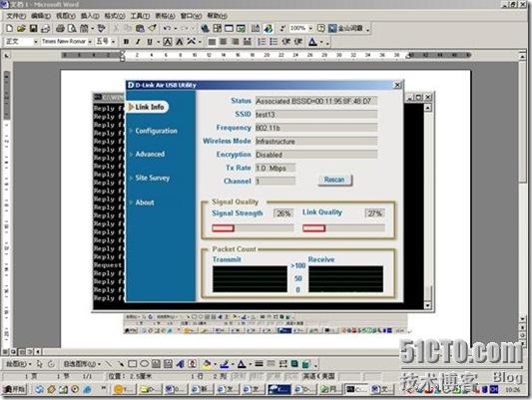Screen dimensions: 532x400
Task: Click the Help question mark icon
Action: pyautogui.click(x=321, y=29)
